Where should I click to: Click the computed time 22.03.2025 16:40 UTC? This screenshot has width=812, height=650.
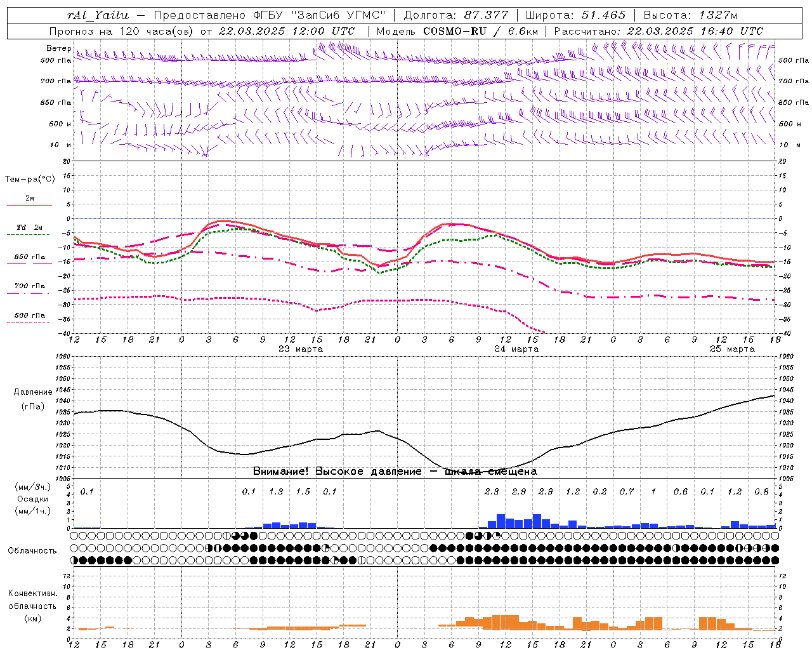coord(695,31)
